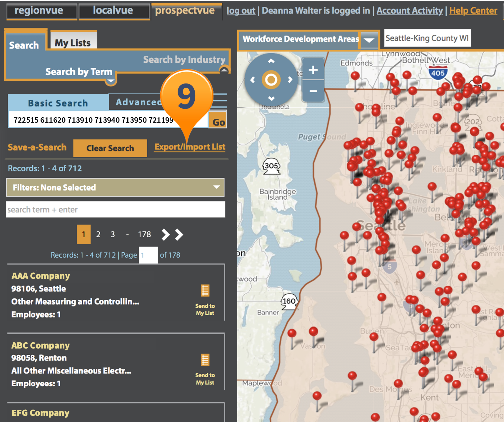Click the Puget Sound map label
This screenshot has width=504, height=422.
pyautogui.click(x=322, y=137)
